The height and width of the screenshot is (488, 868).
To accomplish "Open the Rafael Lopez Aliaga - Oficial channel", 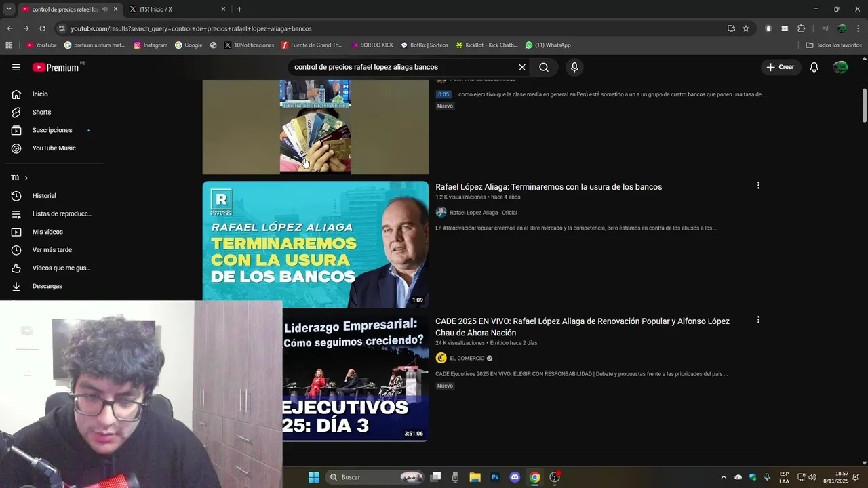I will (483, 213).
